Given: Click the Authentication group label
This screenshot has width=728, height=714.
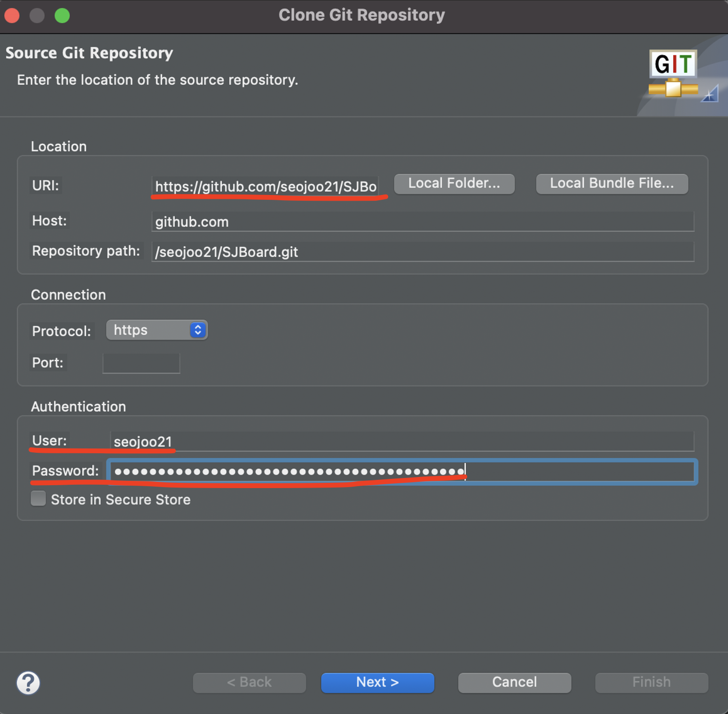Looking at the screenshot, I should pyautogui.click(x=78, y=406).
